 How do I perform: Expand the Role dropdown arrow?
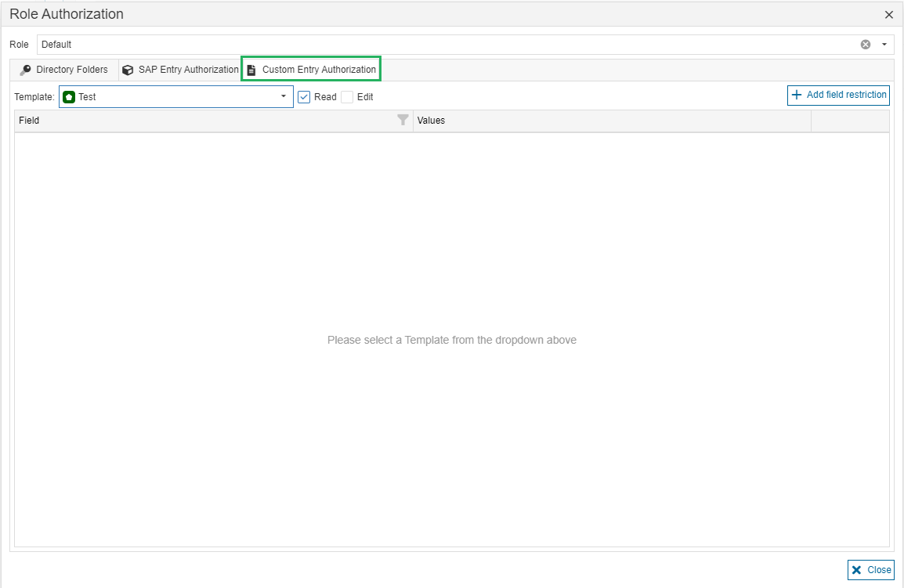pos(884,45)
